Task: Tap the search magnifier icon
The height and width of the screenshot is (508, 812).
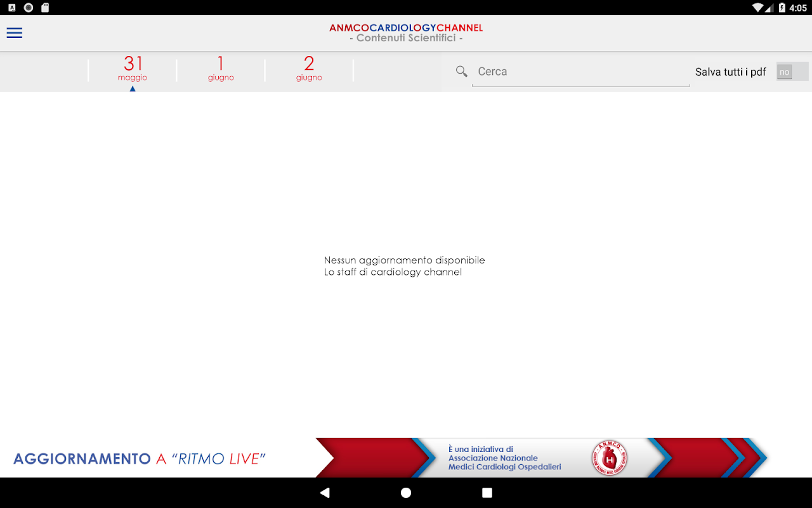Action: (x=462, y=71)
